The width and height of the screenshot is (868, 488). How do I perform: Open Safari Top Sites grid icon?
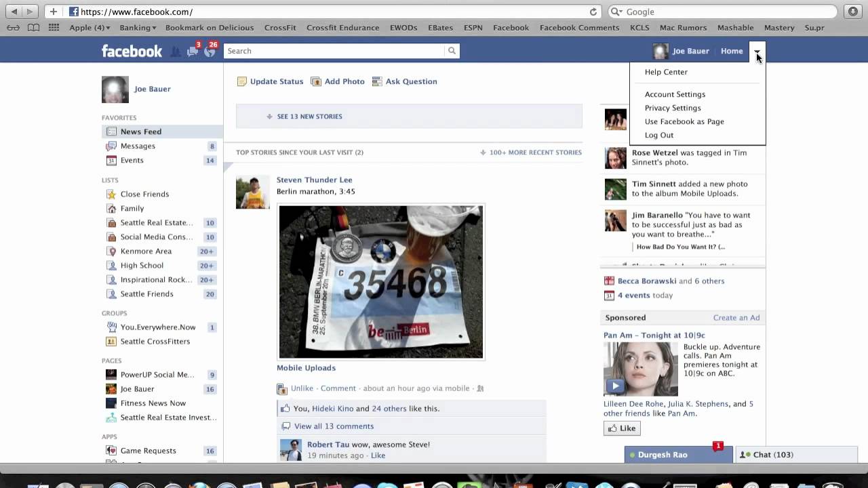click(x=54, y=28)
